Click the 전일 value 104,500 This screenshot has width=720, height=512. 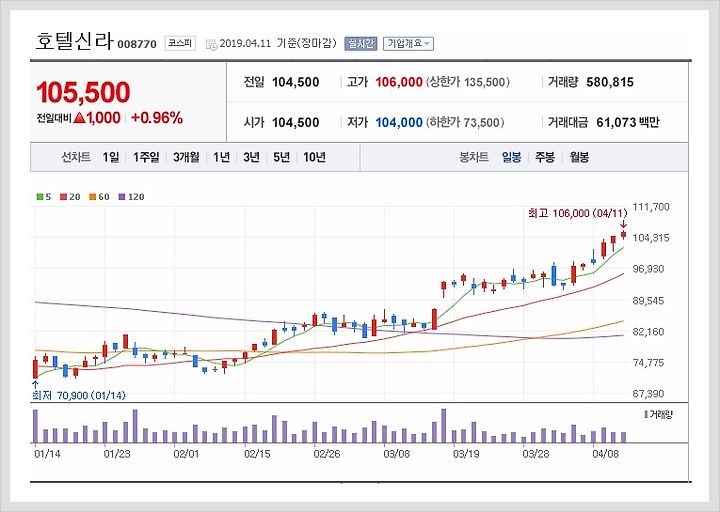pyautogui.click(x=296, y=82)
